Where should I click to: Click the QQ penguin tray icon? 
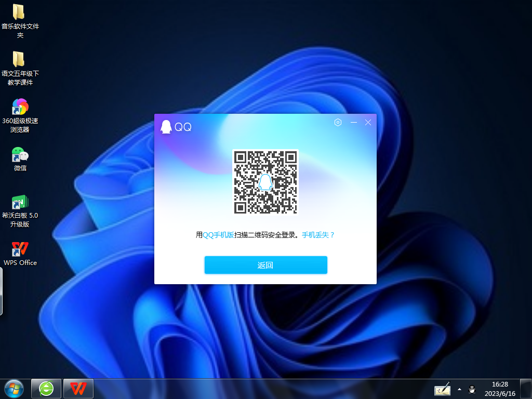pos(472,389)
